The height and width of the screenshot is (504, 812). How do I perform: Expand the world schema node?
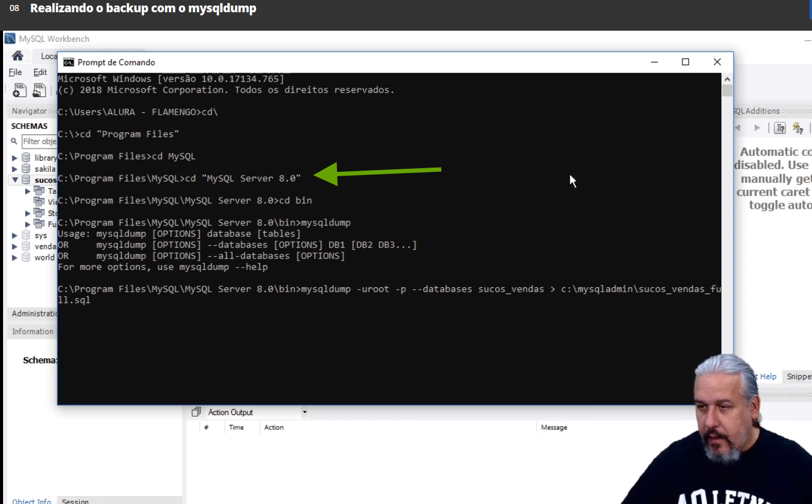(x=15, y=257)
